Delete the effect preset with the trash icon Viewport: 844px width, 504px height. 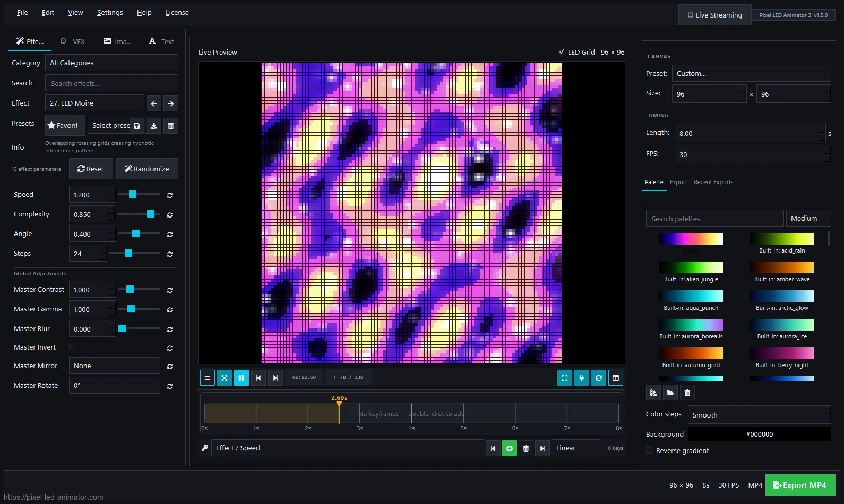pyautogui.click(x=171, y=126)
